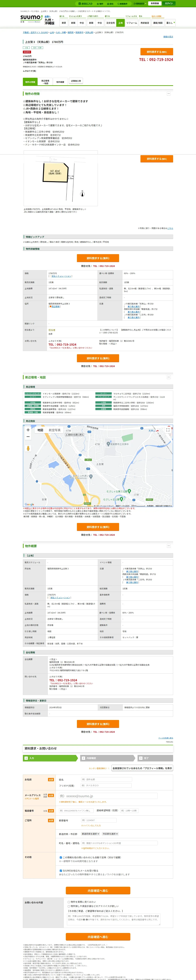Click 最初の位置に戻る map button
This screenshot has height=980, width=196.
[75, 434]
